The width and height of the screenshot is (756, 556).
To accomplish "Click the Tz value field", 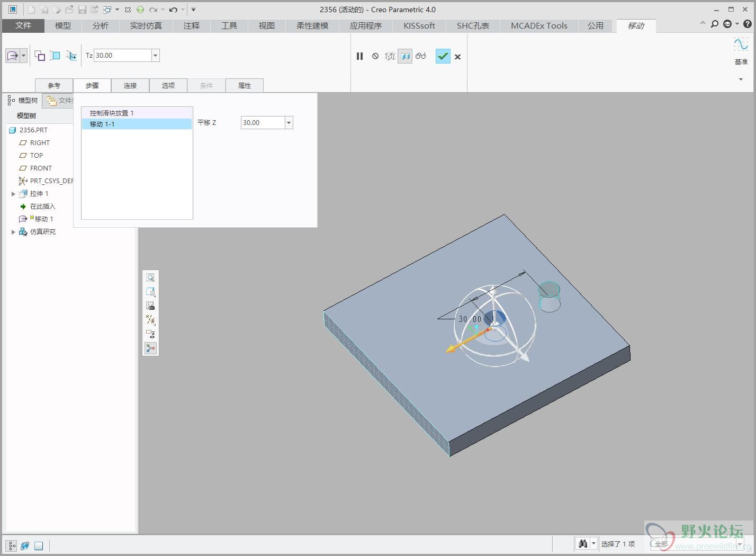I will tap(123, 56).
